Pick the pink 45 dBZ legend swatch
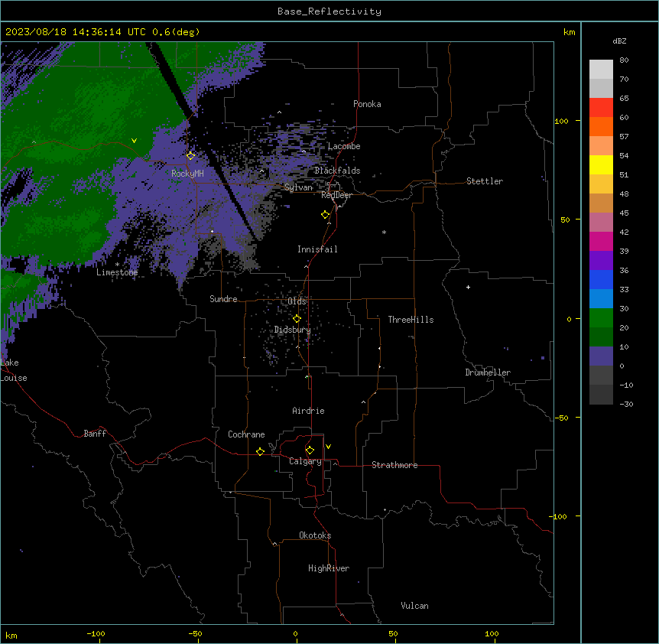 click(601, 222)
